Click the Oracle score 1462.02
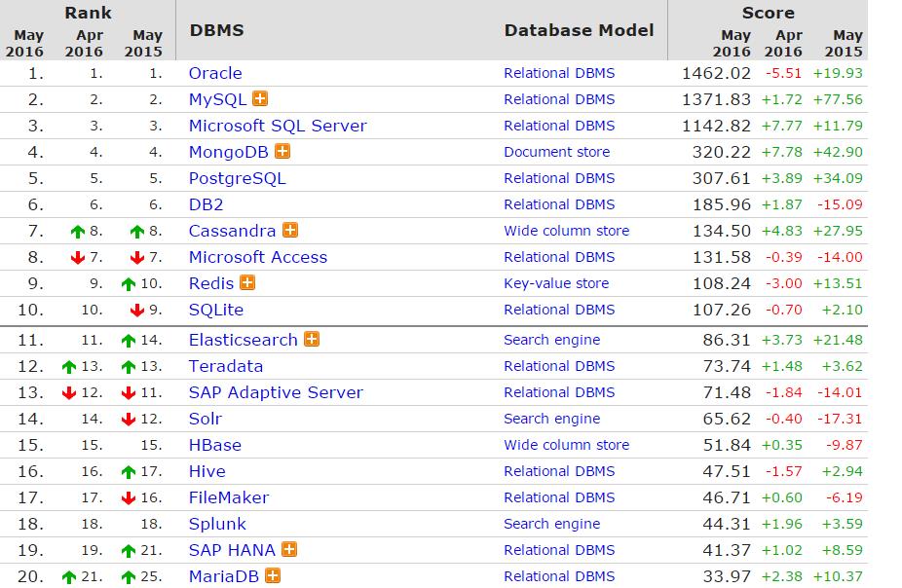 click(716, 74)
